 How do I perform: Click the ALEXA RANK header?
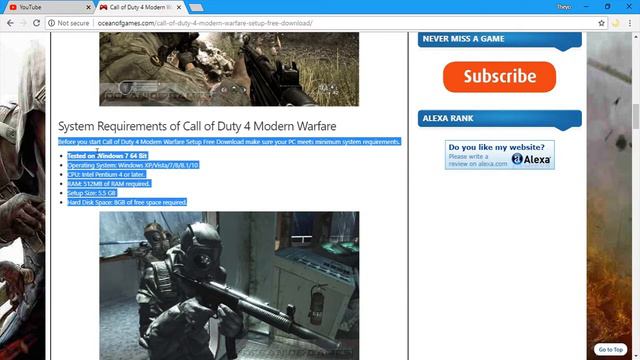pyautogui.click(x=500, y=118)
